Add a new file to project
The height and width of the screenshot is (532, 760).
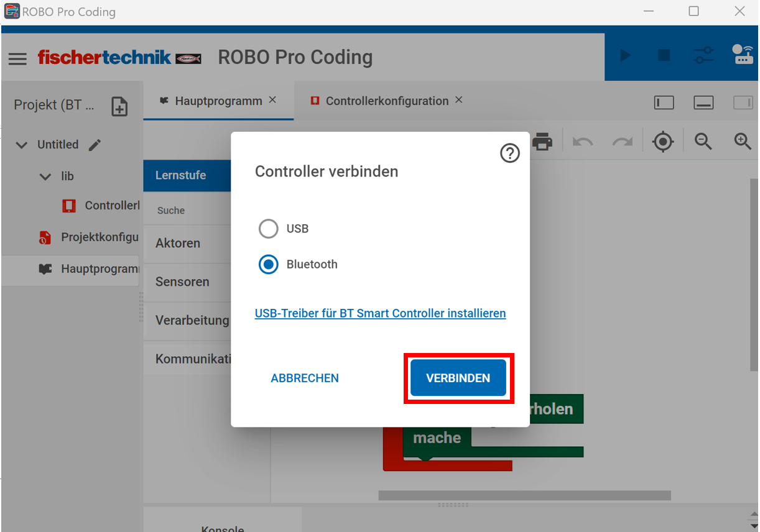[119, 106]
